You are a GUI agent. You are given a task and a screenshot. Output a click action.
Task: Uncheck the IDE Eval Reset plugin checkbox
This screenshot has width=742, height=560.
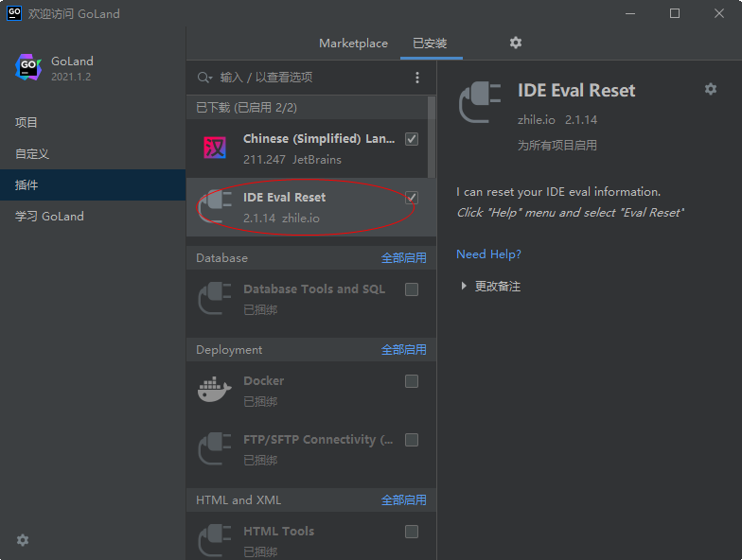pyautogui.click(x=412, y=198)
